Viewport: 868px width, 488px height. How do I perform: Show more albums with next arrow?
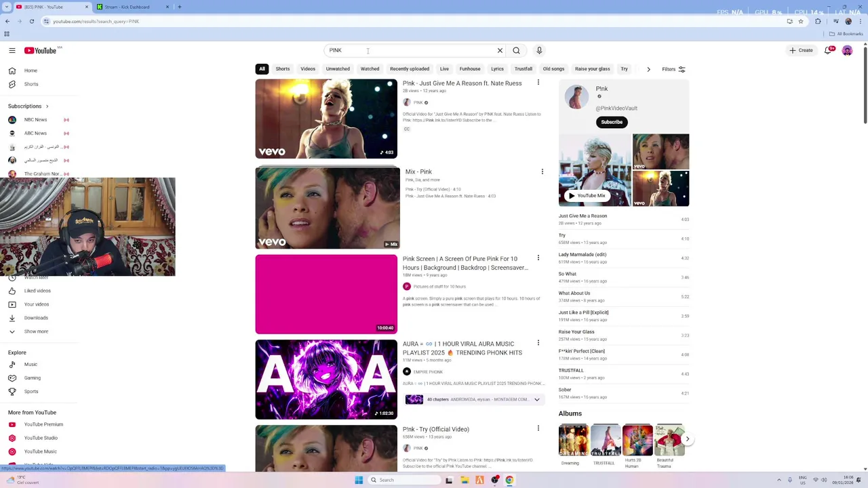pyautogui.click(x=687, y=439)
